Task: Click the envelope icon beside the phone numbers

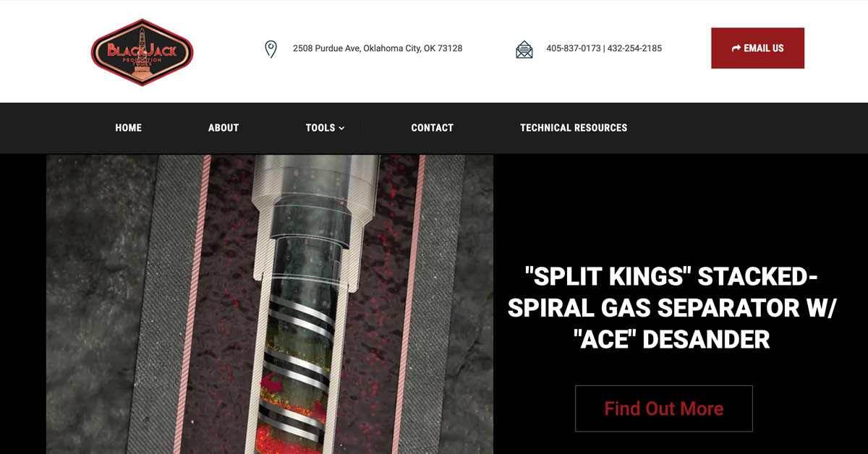Action: [x=524, y=49]
